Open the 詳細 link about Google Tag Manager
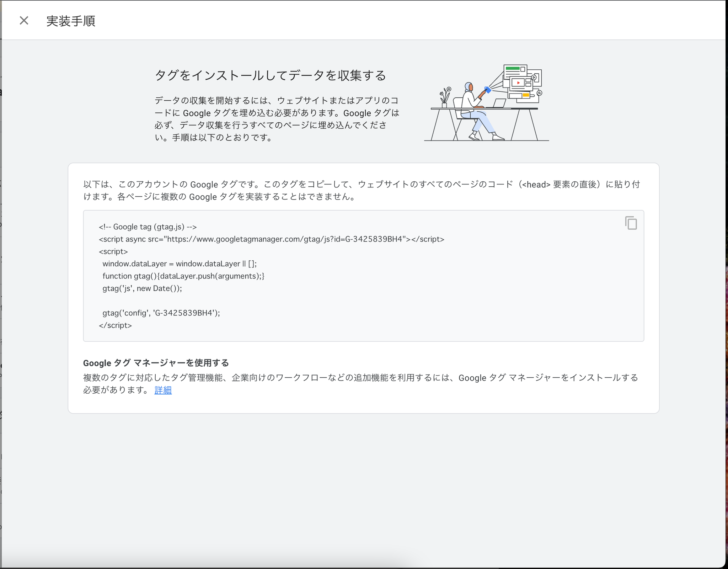 coord(163,390)
